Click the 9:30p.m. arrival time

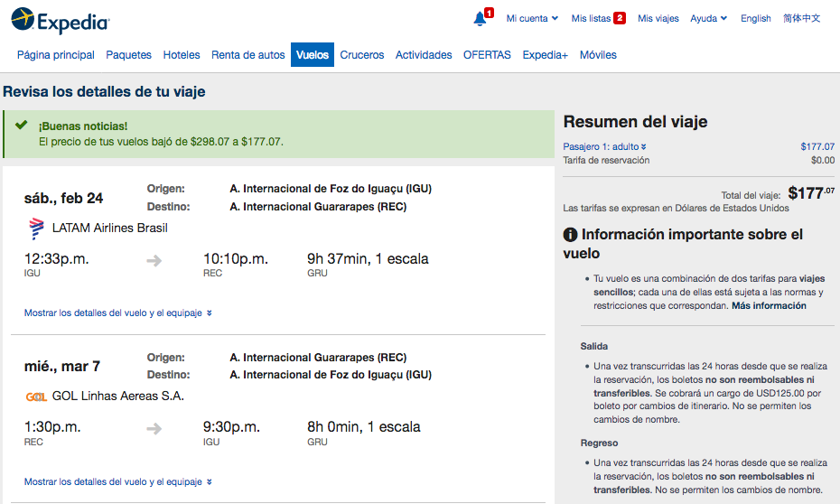click(231, 427)
